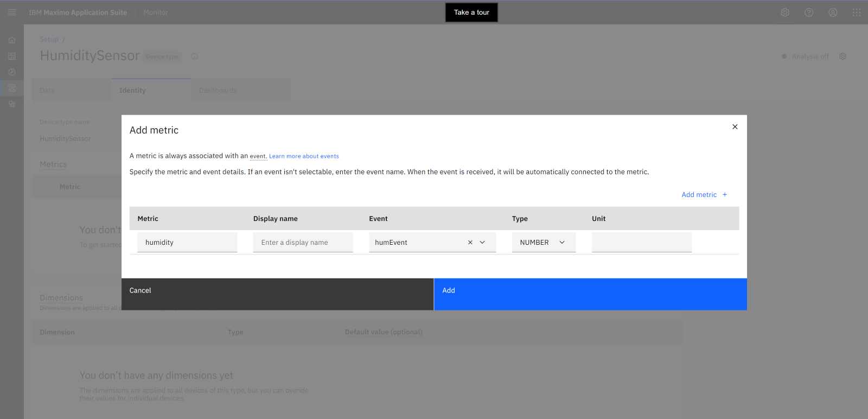This screenshot has height=419, width=868.
Task: Click the Unit input field
Action: point(641,243)
